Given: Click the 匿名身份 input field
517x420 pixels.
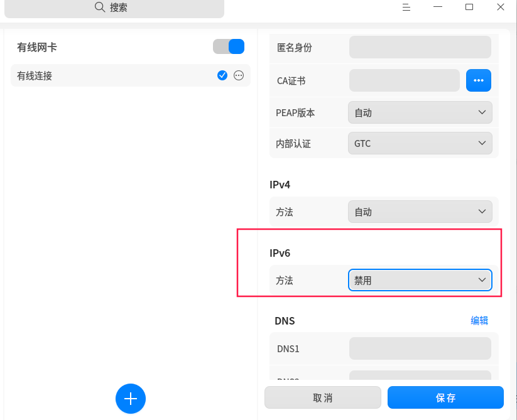Looking at the screenshot, I should tap(420, 47).
